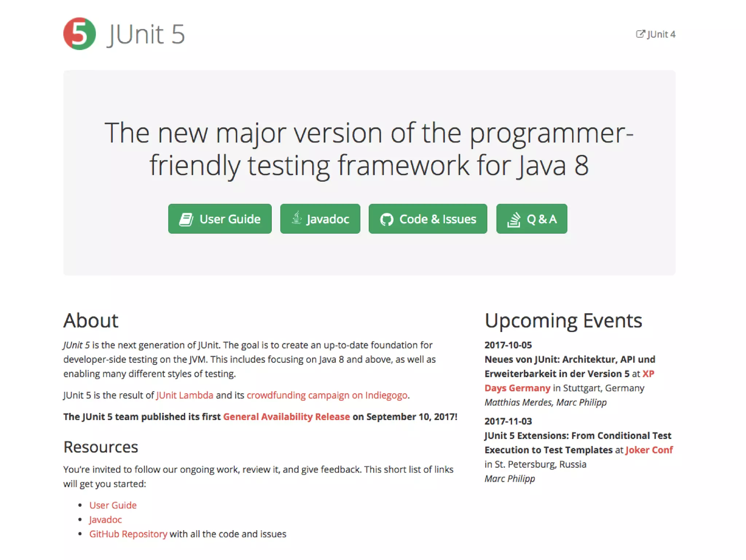Click the Java cup icon on Javadoc button
Viewport: 746px width, 560px height.
pyautogui.click(x=297, y=218)
